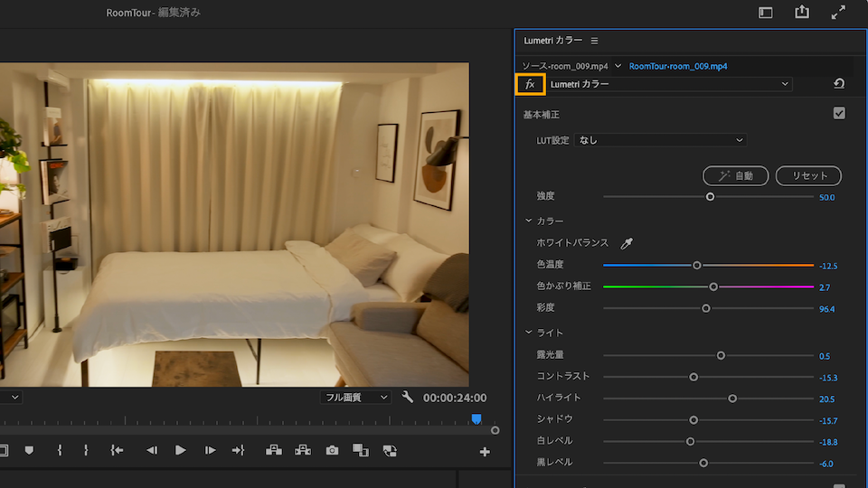Select the ソース-room_009.mp4 source tab
Image resolution: width=868 pixels, height=488 pixels.
pos(566,66)
